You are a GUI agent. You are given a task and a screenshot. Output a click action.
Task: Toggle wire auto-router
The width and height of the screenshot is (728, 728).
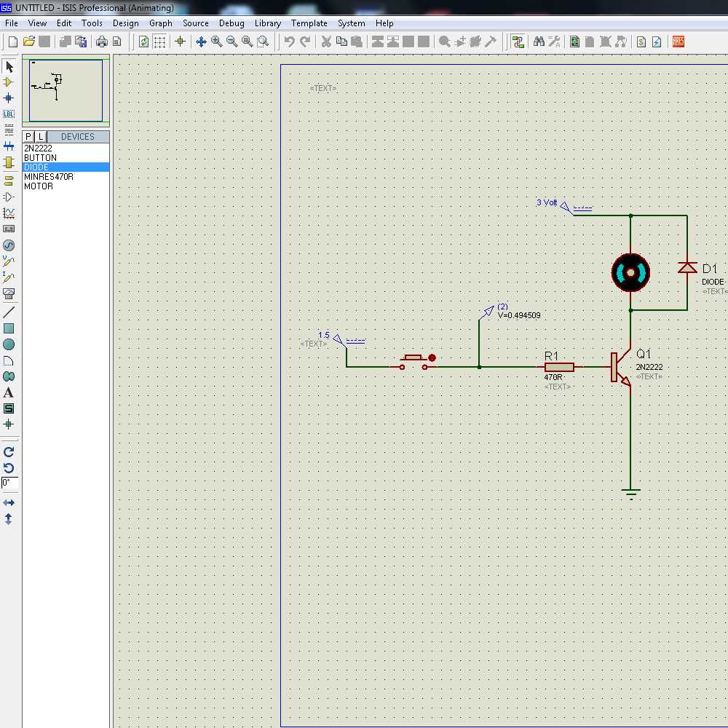point(518,42)
